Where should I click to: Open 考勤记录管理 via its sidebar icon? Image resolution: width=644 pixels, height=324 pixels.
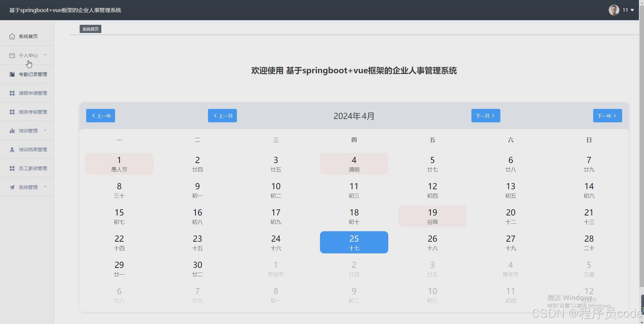click(12, 74)
